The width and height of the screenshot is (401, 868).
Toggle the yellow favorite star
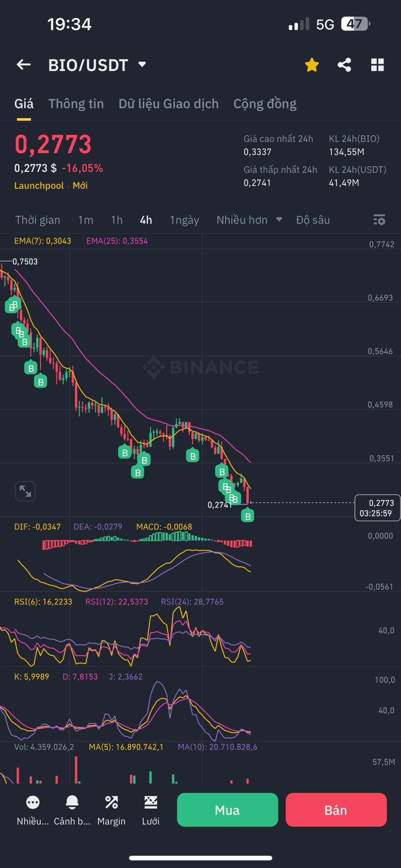coord(312,65)
